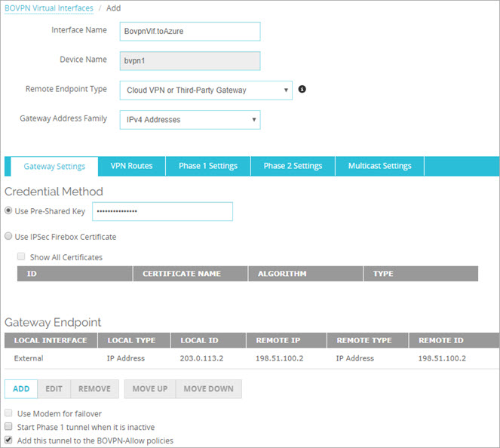The width and height of the screenshot is (500, 448).
Task: Click the Device Name field bvpn1
Action: (190, 61)
